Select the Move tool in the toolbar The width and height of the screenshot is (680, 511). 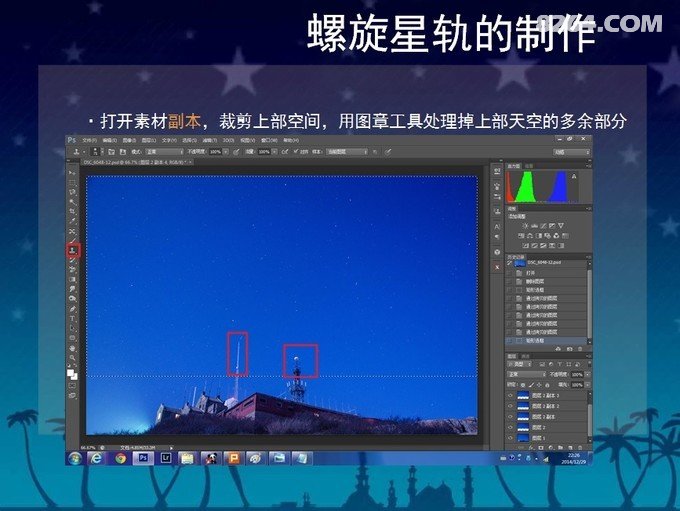click(x=73, y=174)
